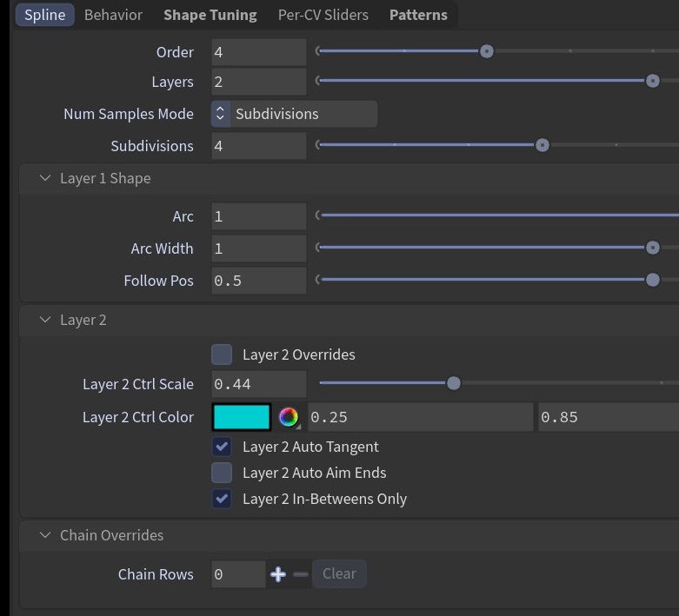Screen dimensions: 679x616
Task: Click the Arc Width parameter label
Action: 162,248
